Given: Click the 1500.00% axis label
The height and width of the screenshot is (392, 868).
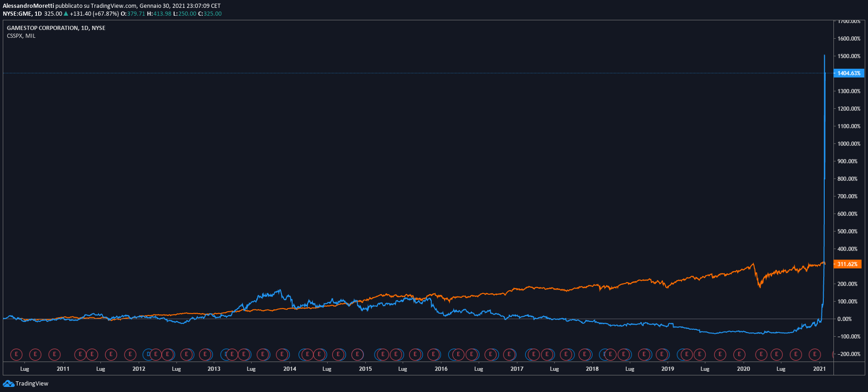Looking at the screenshot, I should (849, 56).
